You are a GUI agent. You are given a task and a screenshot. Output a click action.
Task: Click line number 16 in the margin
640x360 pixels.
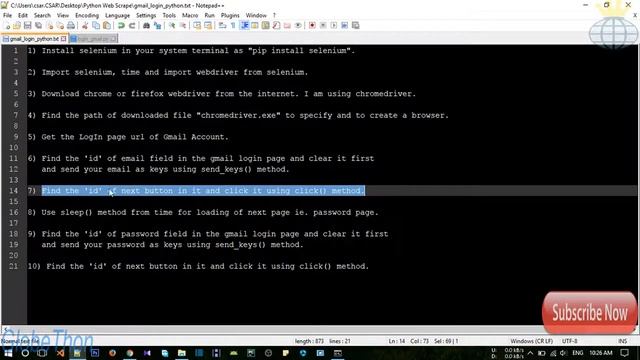click(x=13, y=212)
